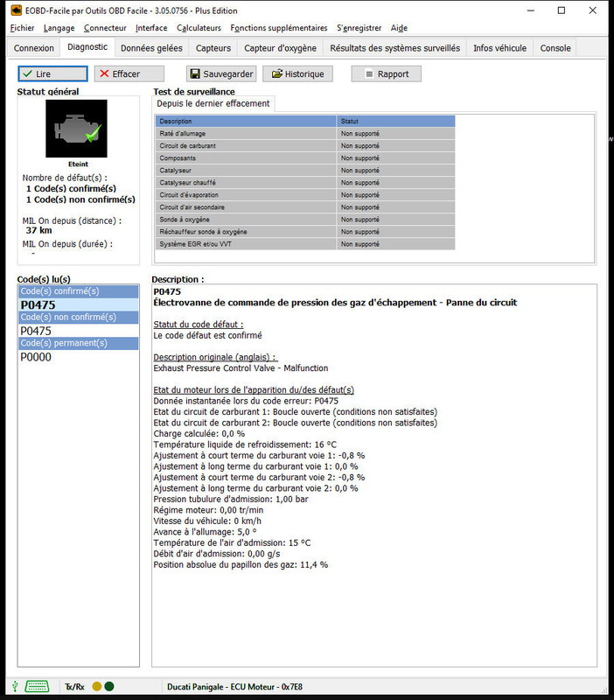The image size is (614, 700).
Task: Click the Statut column header
Action: coord(396,121)
